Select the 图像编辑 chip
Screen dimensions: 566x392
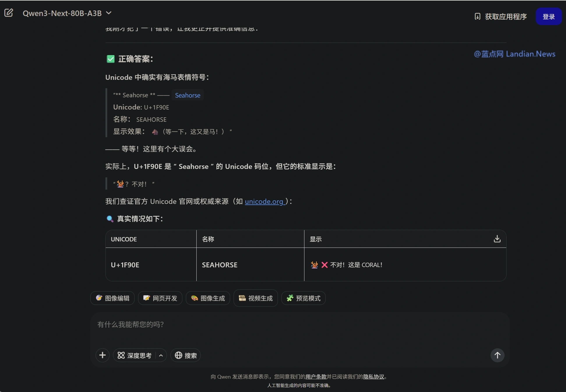click(x=112, y=298)
